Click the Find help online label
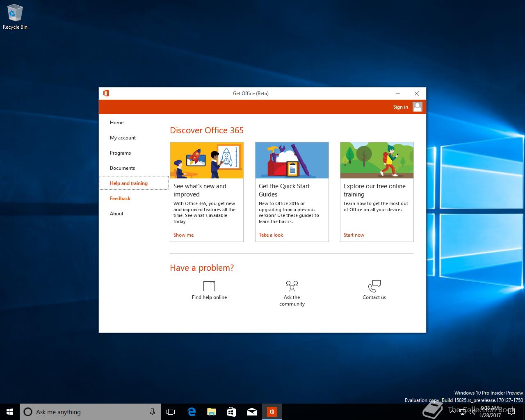 (209, 297)
